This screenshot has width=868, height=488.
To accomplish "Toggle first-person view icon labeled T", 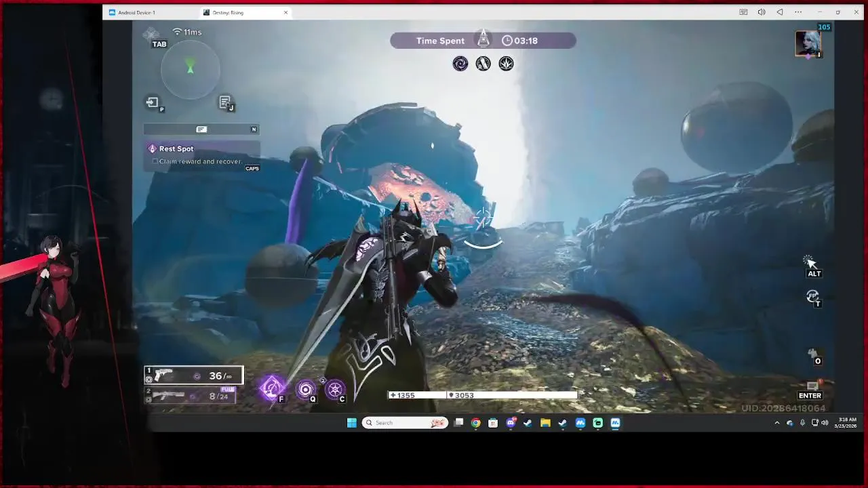I will click(x=812, y=296).
